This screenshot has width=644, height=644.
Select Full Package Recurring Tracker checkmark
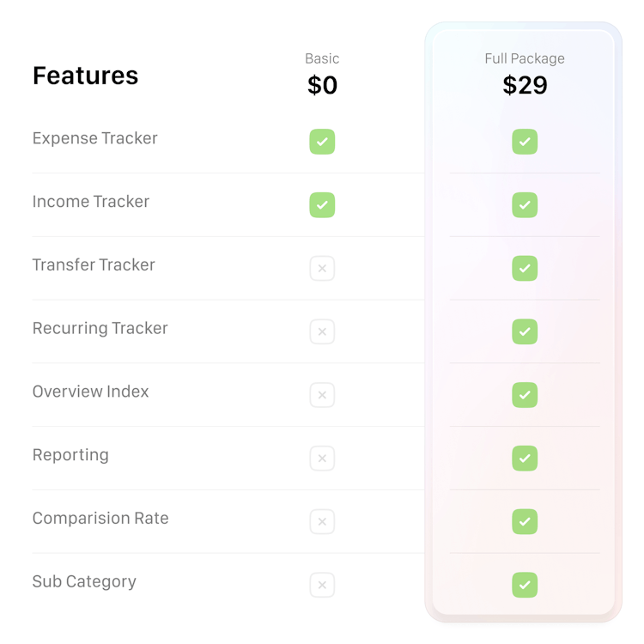pyautogui.click(x=525, y=331)
